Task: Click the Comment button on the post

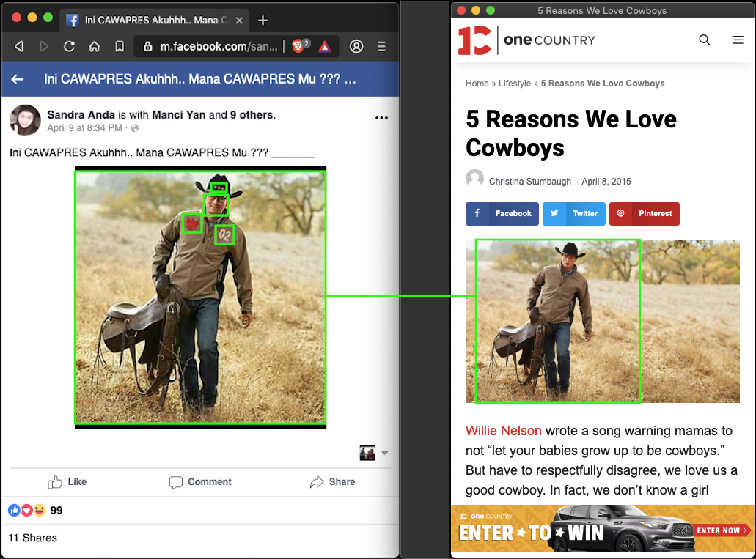Action: point(200,482)
